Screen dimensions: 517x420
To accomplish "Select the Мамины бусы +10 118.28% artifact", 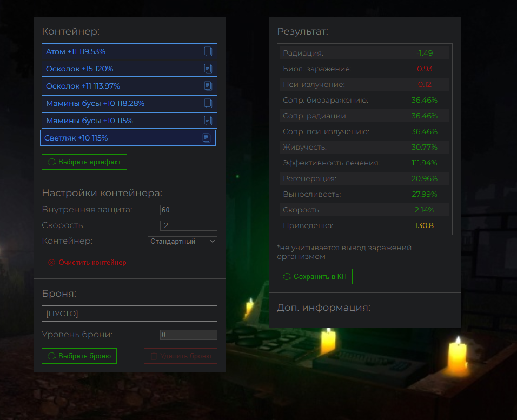I will pos(129,103).
